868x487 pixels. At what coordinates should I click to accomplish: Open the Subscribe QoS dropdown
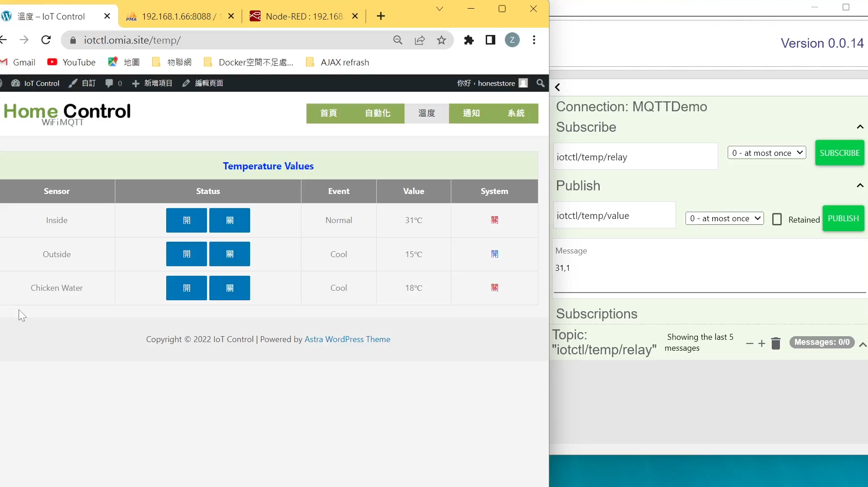point(766,153)
